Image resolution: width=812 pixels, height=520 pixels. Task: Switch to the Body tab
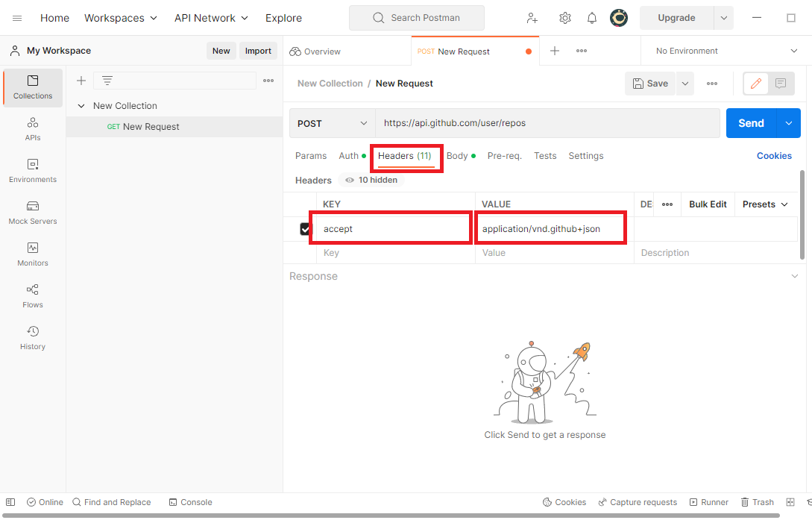click(456, 155)
